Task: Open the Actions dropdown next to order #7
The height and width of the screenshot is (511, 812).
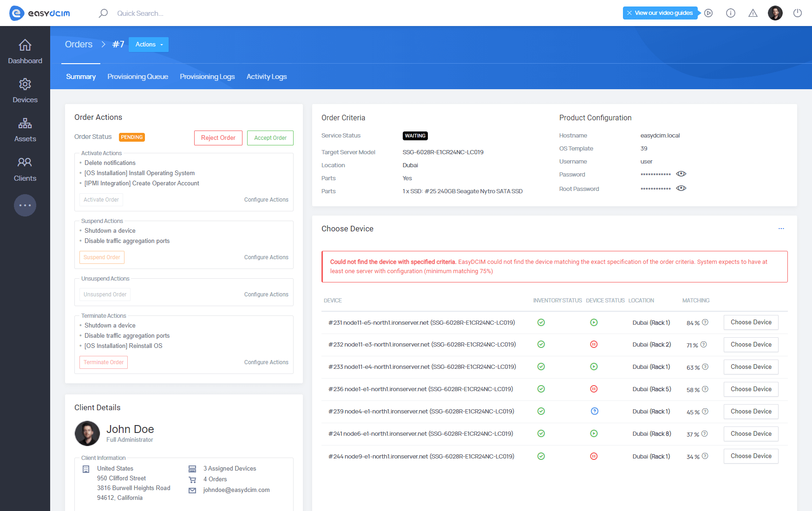Action: (148, 44)
